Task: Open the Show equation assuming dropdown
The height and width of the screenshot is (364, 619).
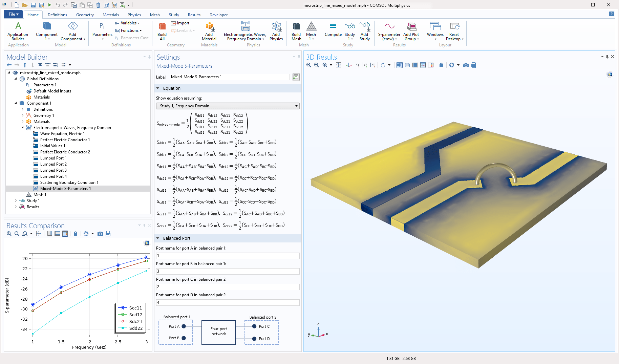Action: pyautogui.click(x=297, y=106)
